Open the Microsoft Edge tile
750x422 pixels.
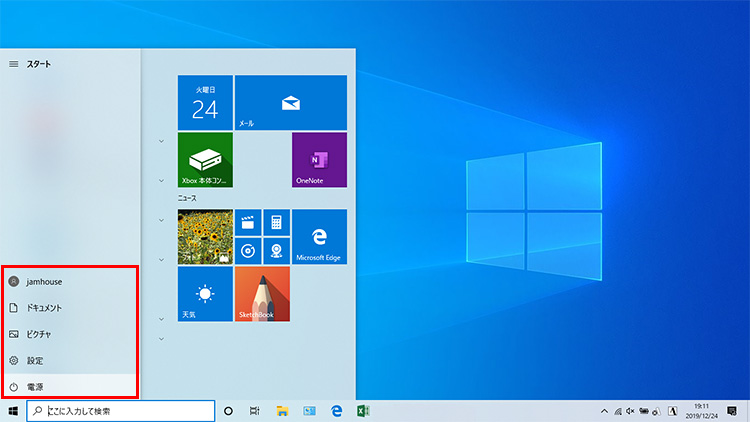click(x=319, y=237)
